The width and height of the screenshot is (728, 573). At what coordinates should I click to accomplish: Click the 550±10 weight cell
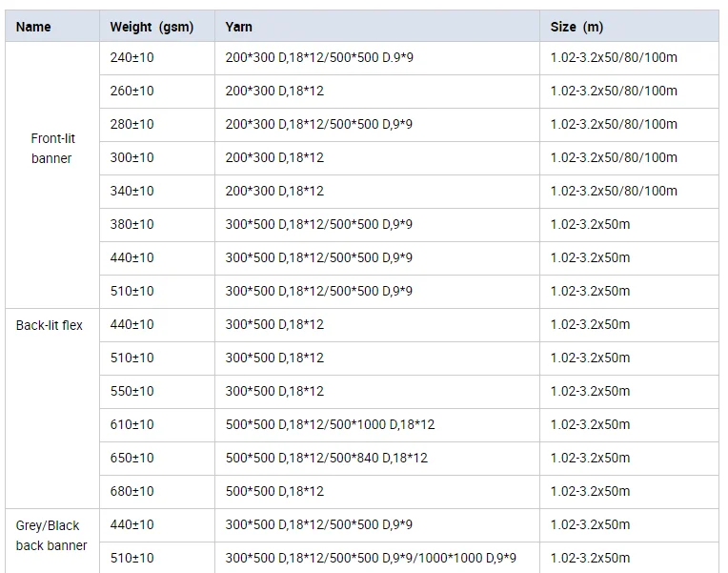pos(157,392)
